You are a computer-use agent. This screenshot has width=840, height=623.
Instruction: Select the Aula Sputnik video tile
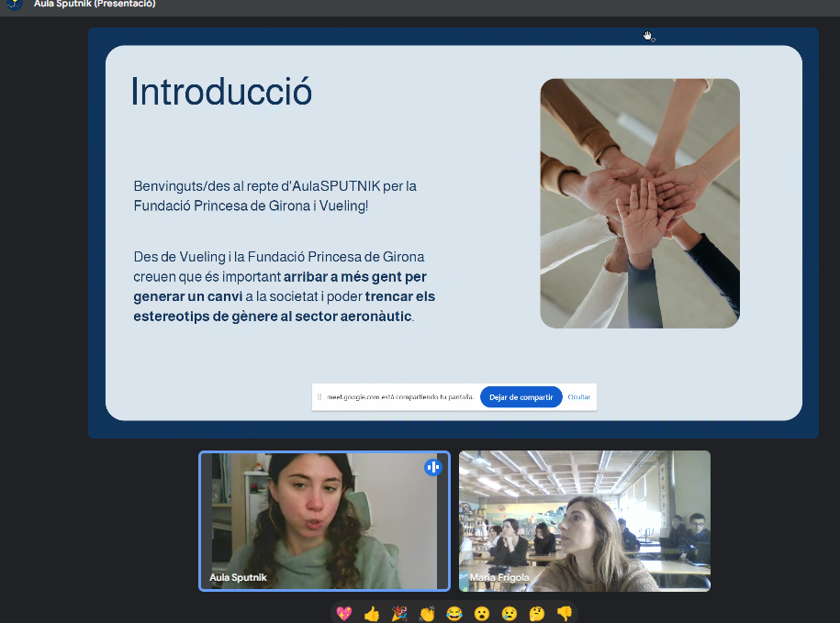pyautogui.click(x=324, y=520)
